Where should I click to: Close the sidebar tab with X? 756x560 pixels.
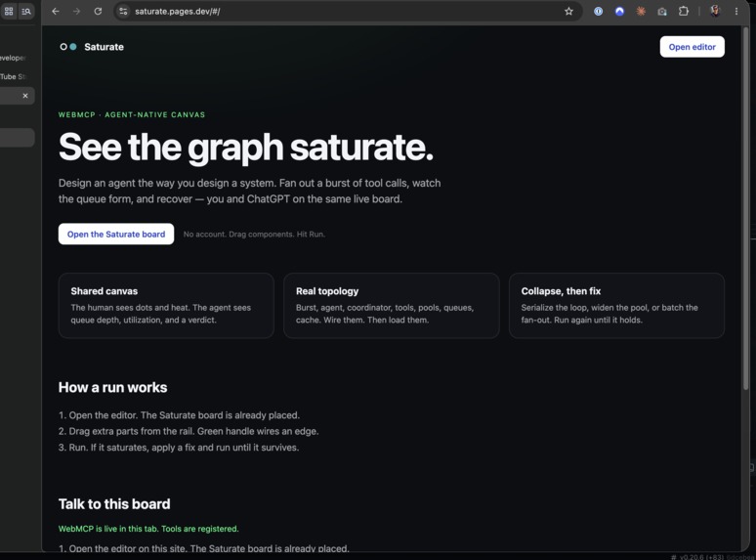[25, 96]
